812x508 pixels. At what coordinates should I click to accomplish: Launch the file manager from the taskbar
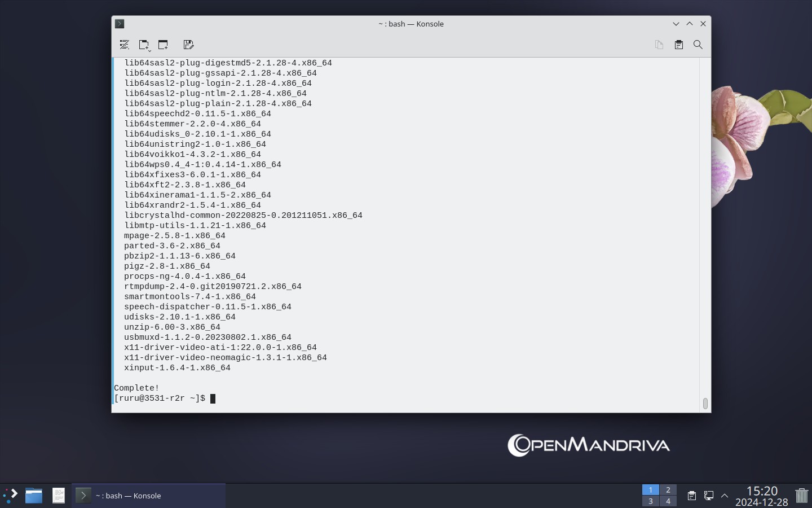pyautogui.click(x=34, y=496)
